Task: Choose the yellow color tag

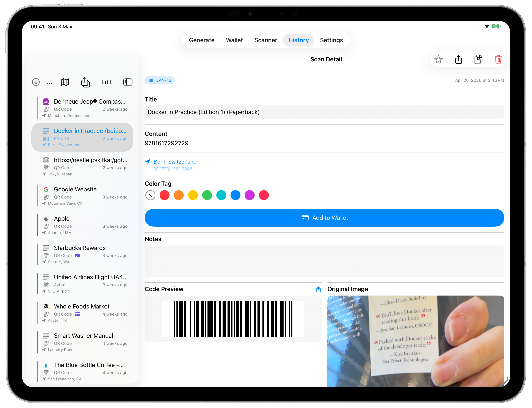Action: 193,195
